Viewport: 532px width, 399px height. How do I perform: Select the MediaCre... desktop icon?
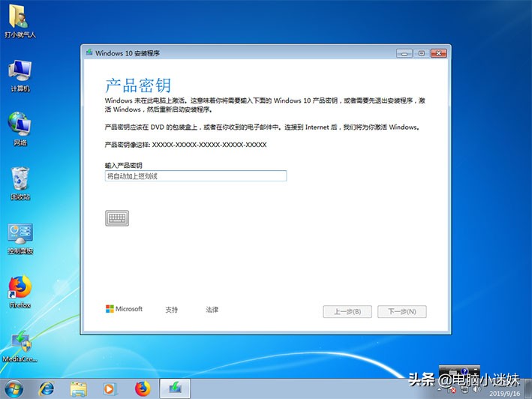pos(20,346)
